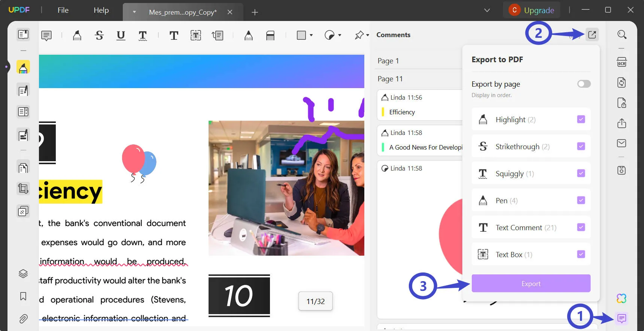Open the Efficiency highlight comment

tap(420, 105)
